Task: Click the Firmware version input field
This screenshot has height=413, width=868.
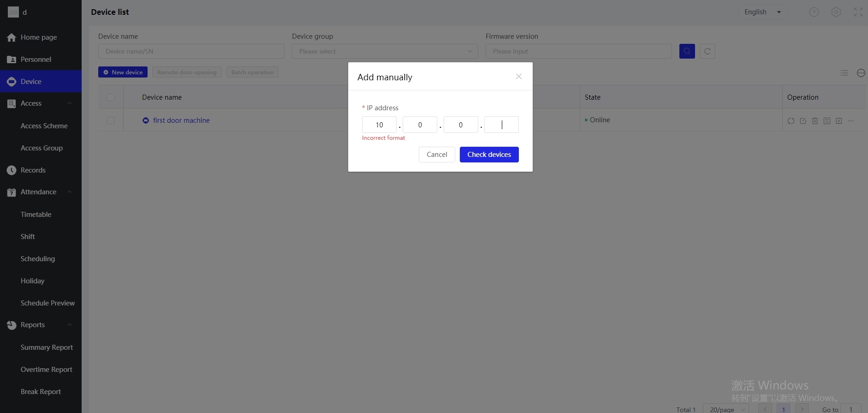Action: pyautogui.click(x=579, y=51)
